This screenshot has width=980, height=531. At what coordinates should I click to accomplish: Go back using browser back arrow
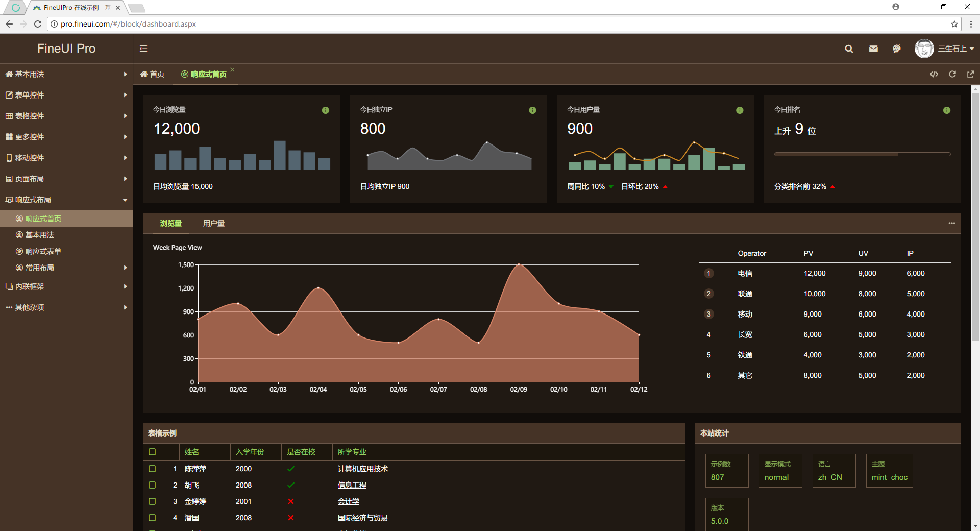click(9, 24)
